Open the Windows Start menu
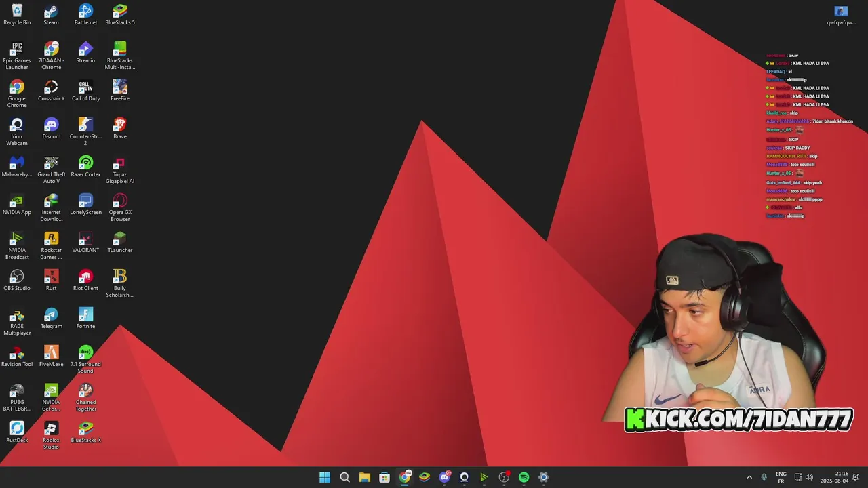The width and height of the screenshot is (868, 488). coord(325,477)
